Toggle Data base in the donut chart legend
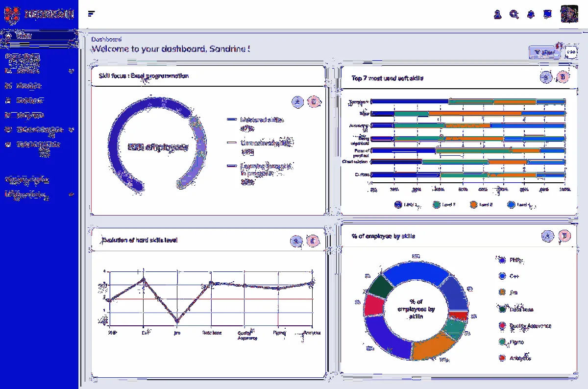 click(x=516, y=309)
